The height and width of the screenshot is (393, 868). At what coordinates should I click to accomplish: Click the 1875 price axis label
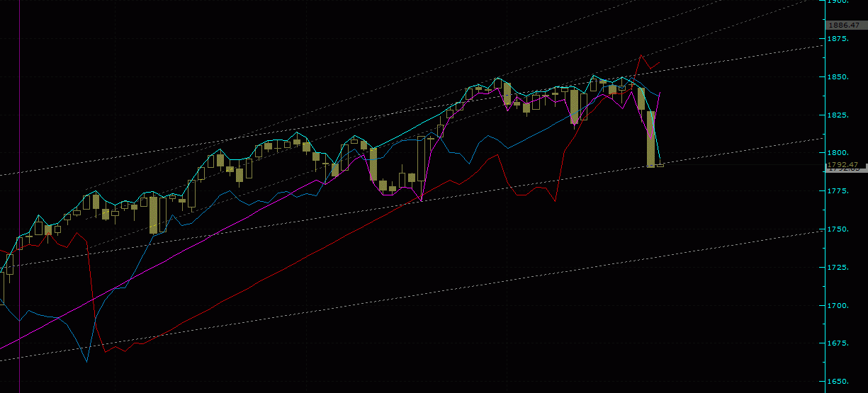tap(839, 38)
